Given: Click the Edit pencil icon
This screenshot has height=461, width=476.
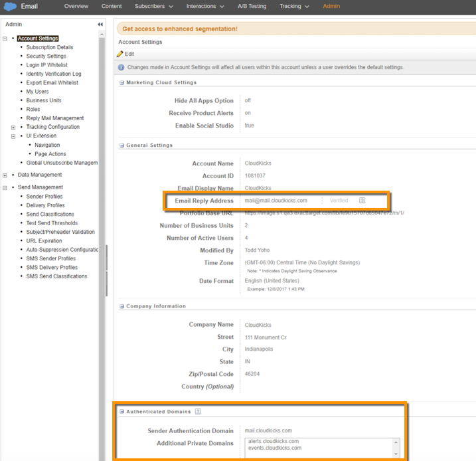Looking at the screenshot, I should [120, 54].
